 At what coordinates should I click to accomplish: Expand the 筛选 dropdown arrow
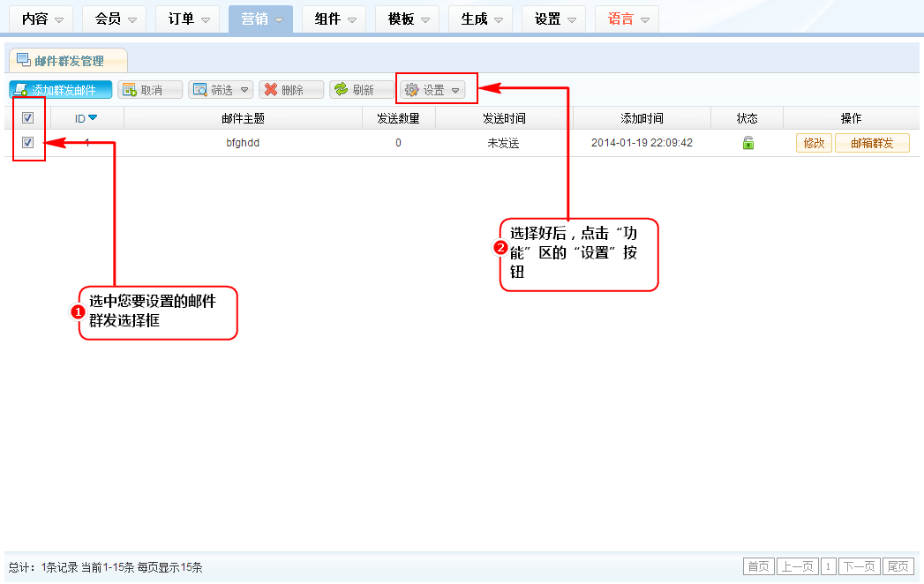(244, 90)
